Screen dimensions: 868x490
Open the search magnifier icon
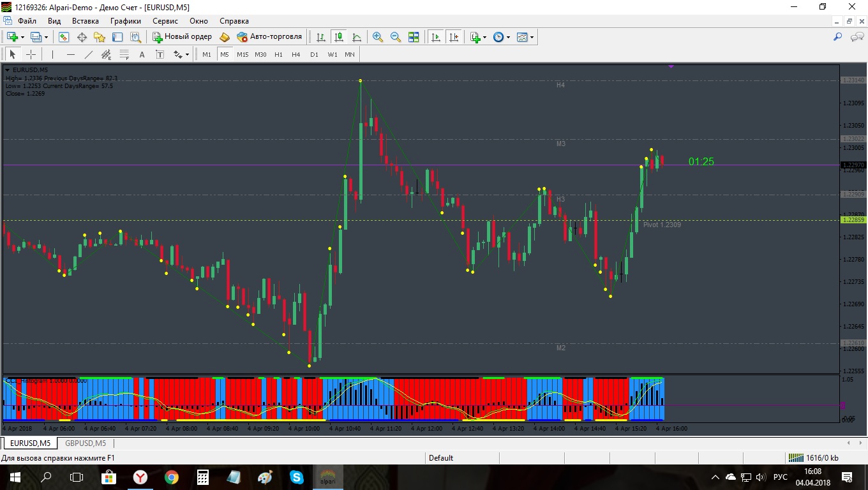[838, 37]
